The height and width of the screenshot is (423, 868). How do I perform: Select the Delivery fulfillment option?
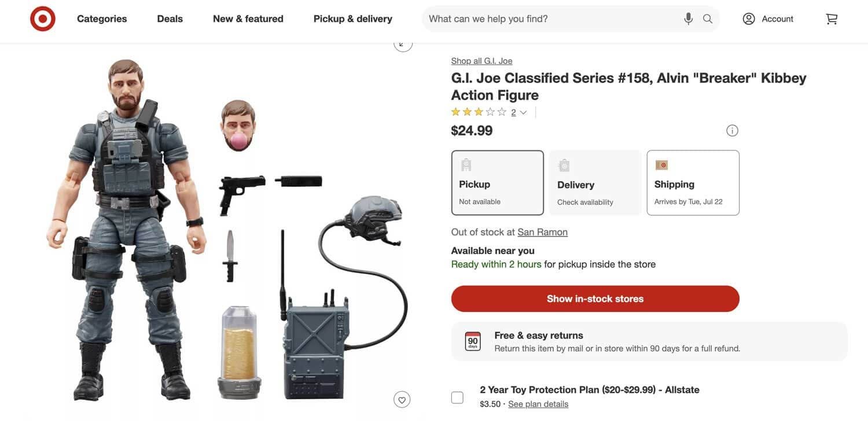tap(595, 183)
